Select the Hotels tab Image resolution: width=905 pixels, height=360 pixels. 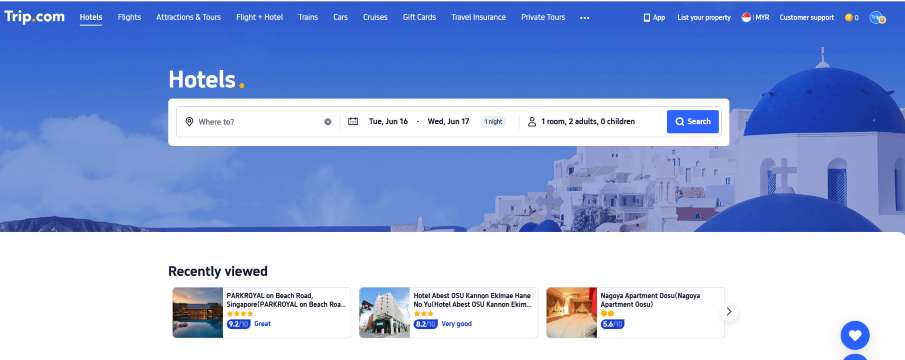tap(91, 17)
